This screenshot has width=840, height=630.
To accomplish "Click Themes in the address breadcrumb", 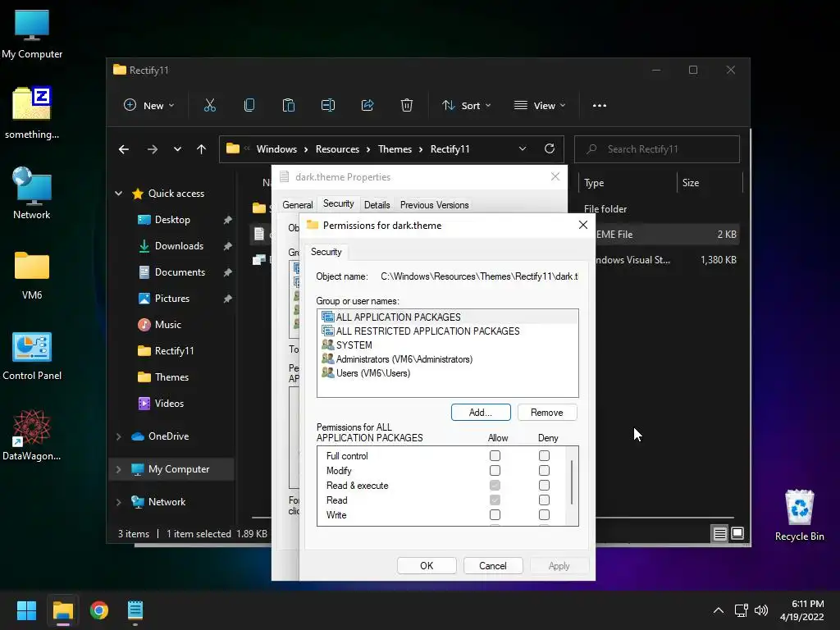I will pos(395,149).
